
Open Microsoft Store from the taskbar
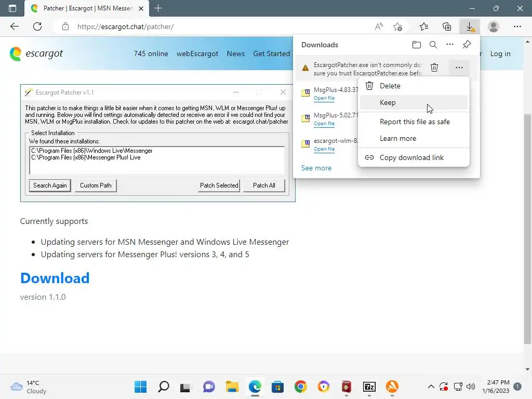click(277, 387)
